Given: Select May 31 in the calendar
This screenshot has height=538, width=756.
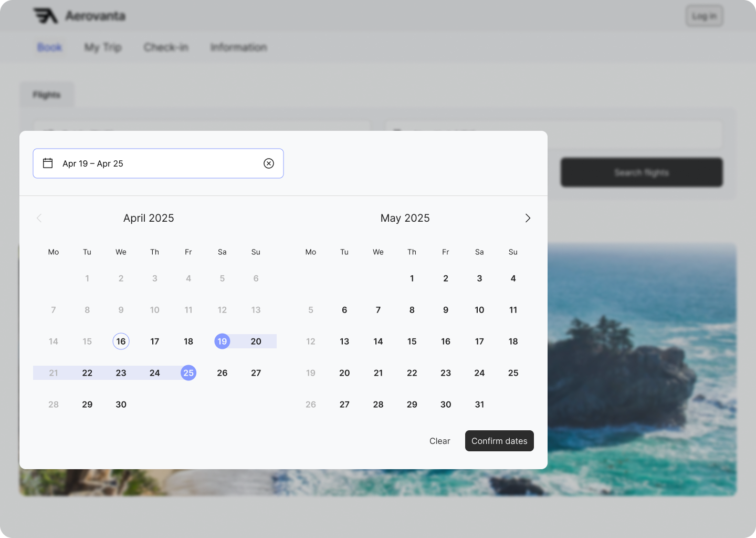Looking at the screenshot, I should point(479,405).
